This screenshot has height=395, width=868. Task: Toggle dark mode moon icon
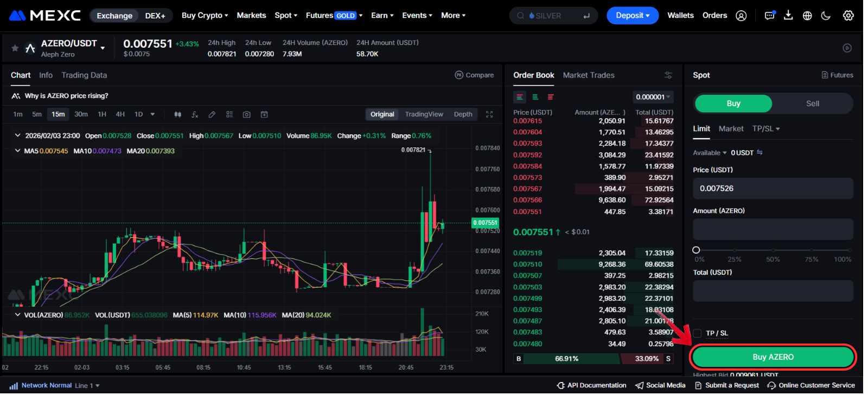click(x=826, y=16)
